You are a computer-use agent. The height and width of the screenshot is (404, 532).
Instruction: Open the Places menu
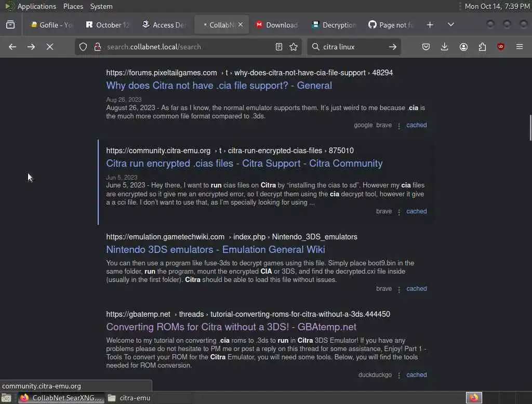73,6
